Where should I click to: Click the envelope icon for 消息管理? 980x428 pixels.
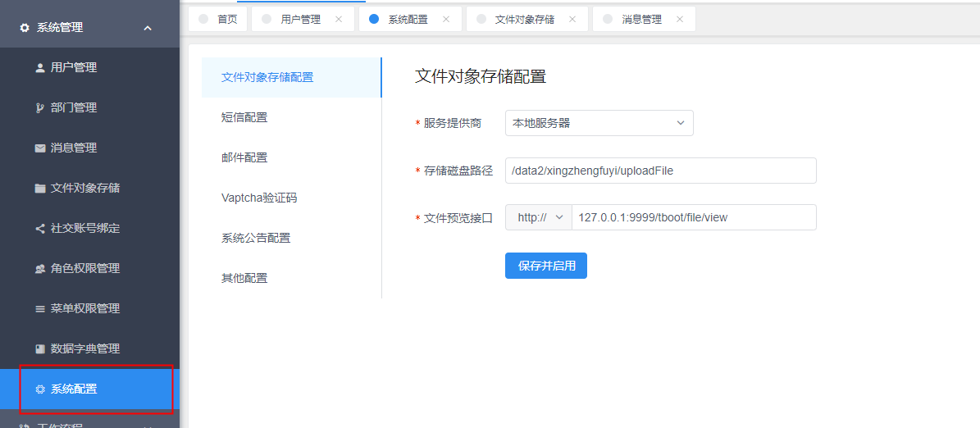tap(40, 148)
